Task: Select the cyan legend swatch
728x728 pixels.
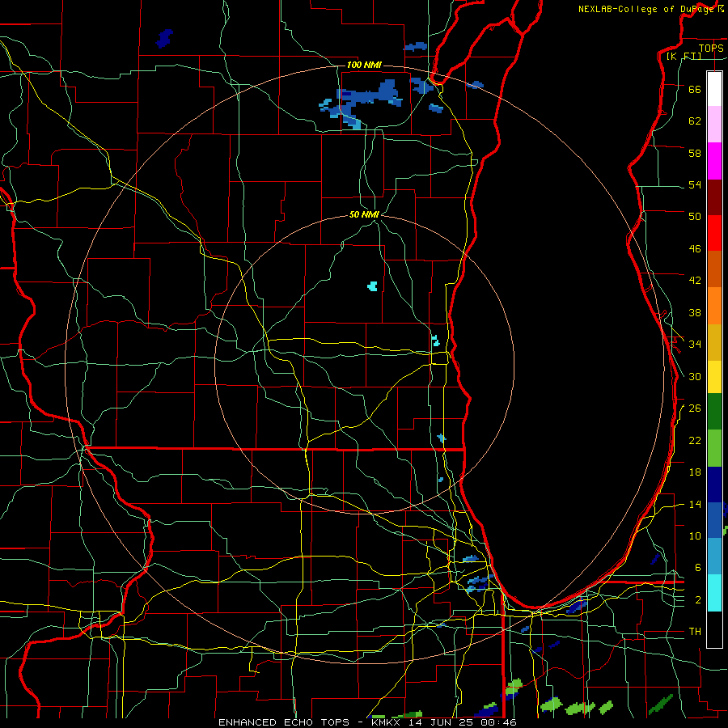Action: 714,593
